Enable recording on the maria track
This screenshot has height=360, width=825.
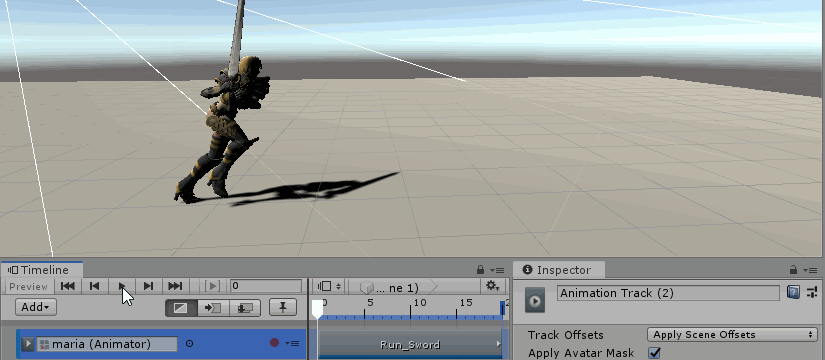pos(274,343)
